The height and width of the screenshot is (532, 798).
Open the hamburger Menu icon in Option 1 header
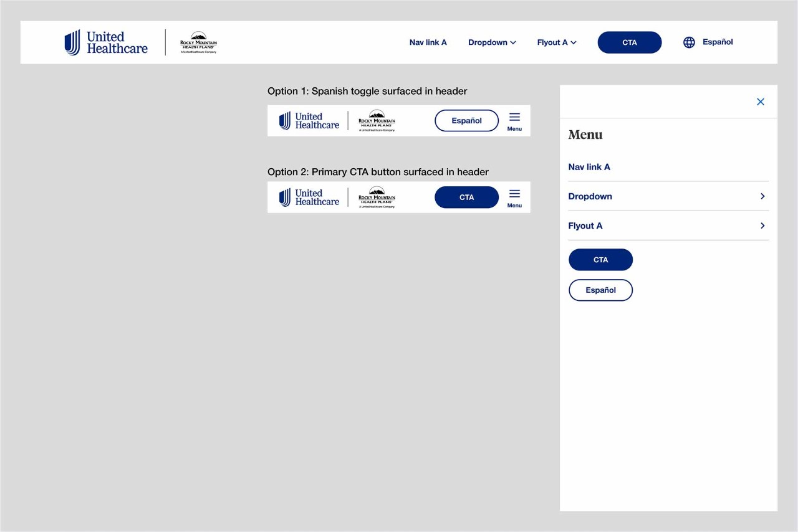514,121
